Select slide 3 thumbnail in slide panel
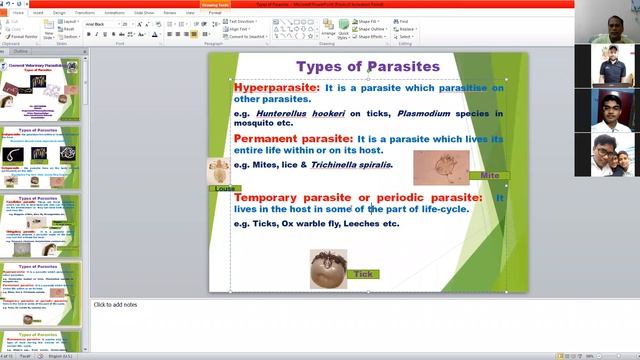 40,225
